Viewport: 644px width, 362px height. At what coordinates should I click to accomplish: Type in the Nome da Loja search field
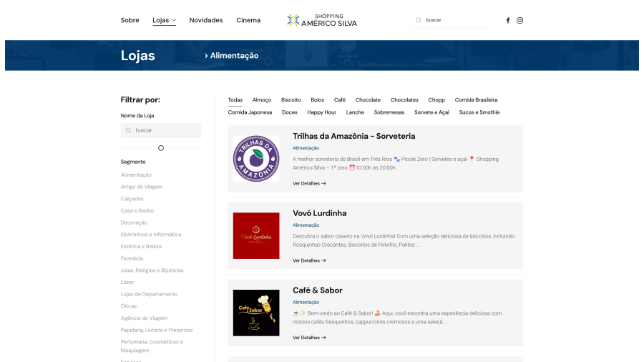(166, 130)
